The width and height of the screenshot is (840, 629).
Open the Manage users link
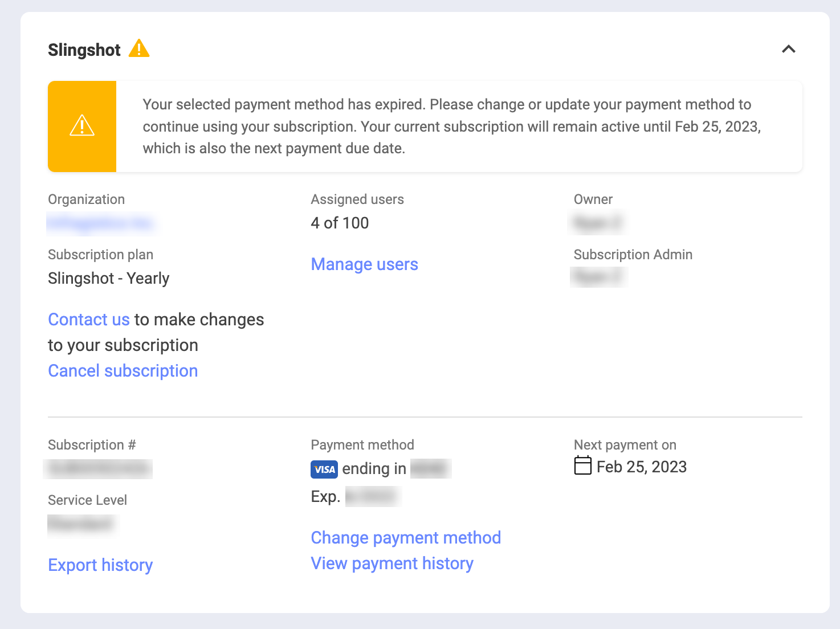pyautogui.click(x=364, y=264)
